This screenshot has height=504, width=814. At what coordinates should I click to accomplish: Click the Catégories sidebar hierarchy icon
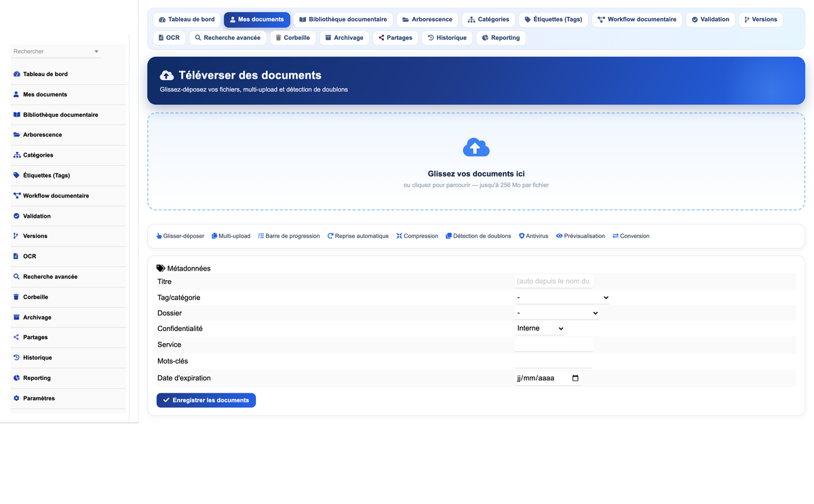(x=17, y=155)
